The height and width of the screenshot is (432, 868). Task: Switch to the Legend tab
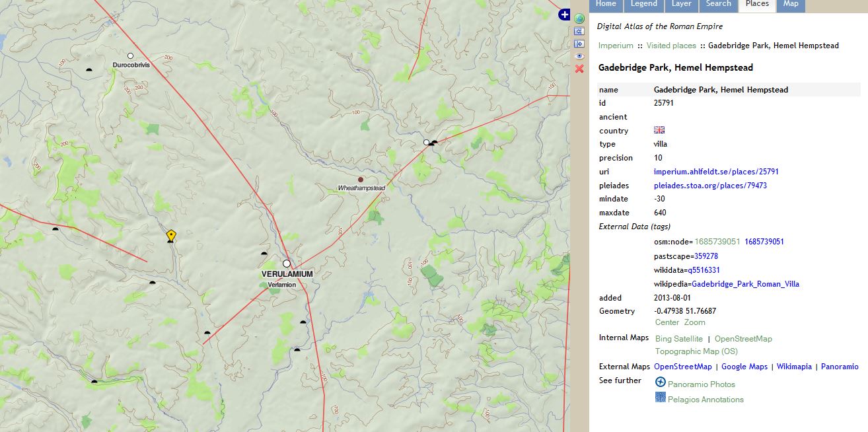643,4
